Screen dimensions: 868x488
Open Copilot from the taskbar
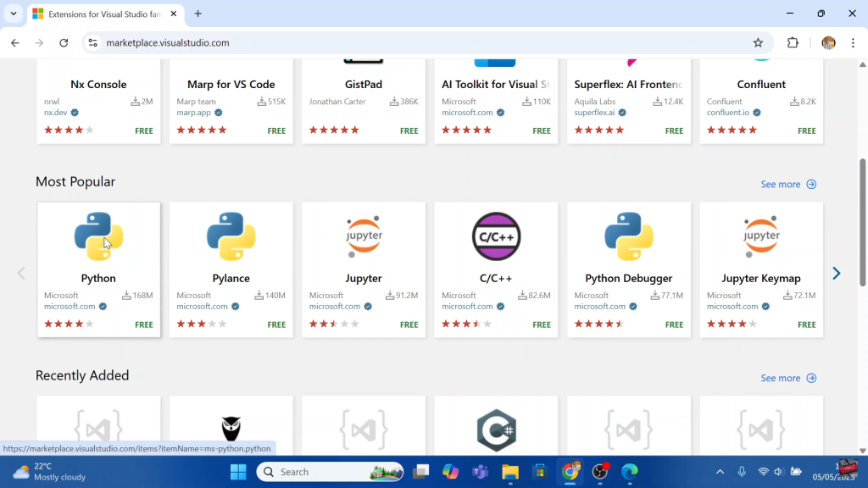point(450,472)
